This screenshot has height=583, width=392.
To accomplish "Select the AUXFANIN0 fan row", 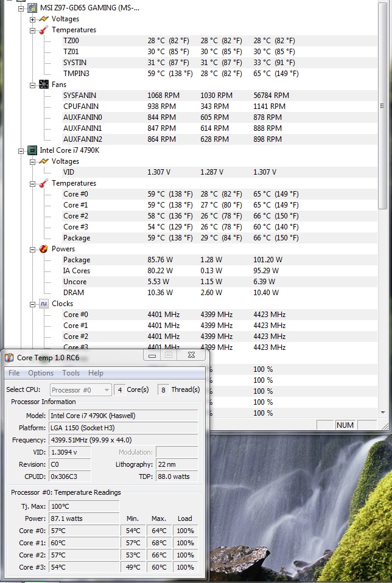I will tap(219, 117).
